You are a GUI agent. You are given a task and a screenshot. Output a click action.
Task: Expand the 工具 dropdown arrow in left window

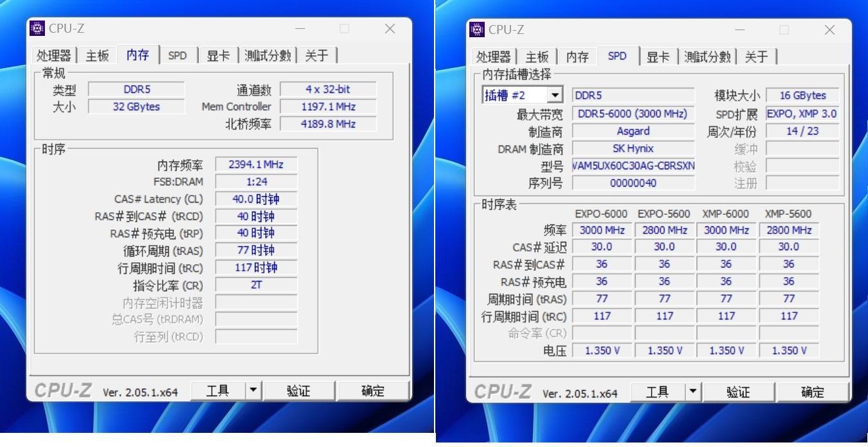point(254,391)
